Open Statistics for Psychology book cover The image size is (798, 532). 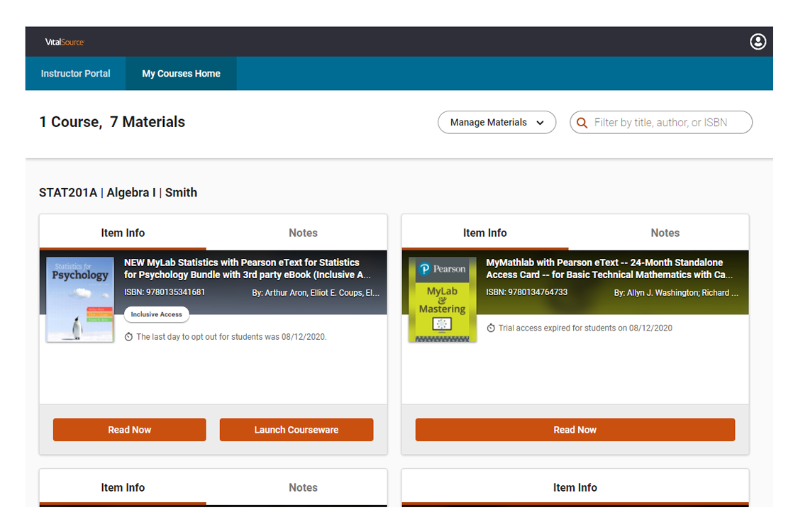80,299
